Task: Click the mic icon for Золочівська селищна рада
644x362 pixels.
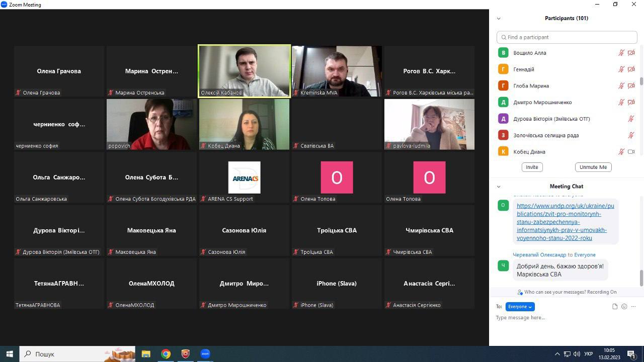Action: (x=631, y=135)
